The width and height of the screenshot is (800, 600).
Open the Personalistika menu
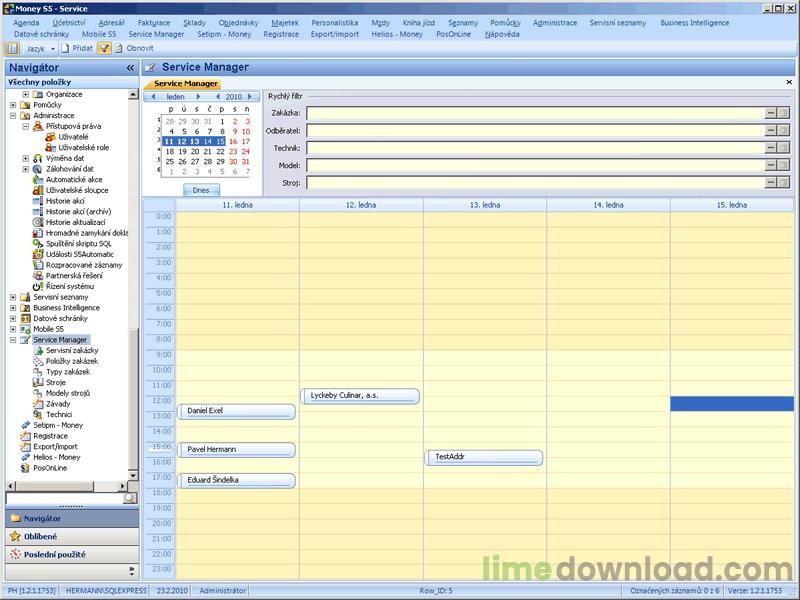(335, 23)
